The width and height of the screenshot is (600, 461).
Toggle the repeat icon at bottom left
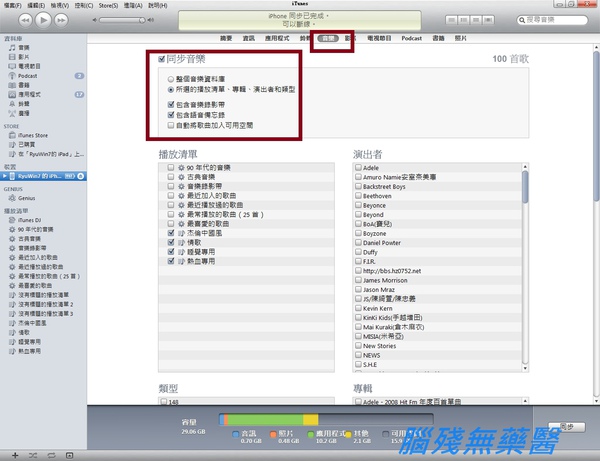(x=51, y=455)
